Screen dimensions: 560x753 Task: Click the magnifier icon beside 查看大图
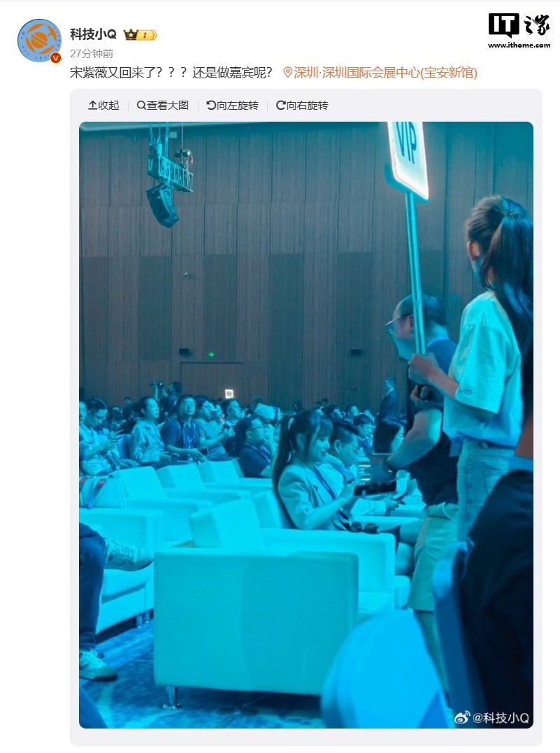tap(141, 105)
